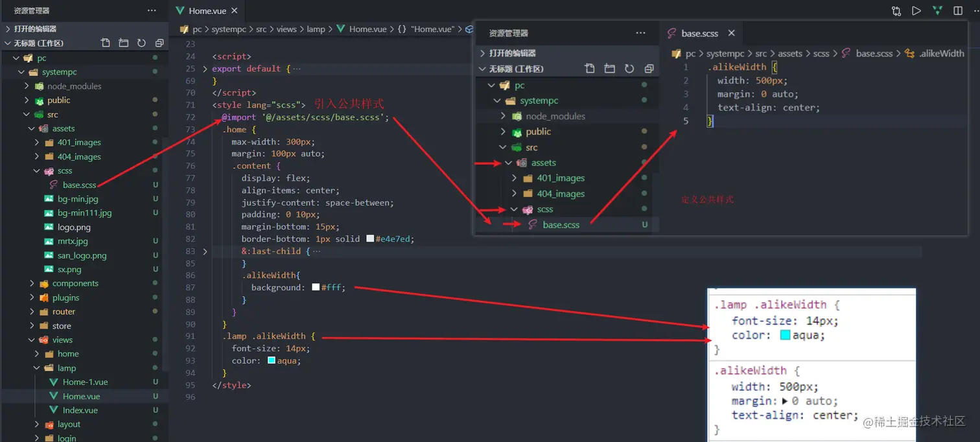Unfold the collapsed 'export default' block on line 25
980x442 pixels.
tap(205, 69)
